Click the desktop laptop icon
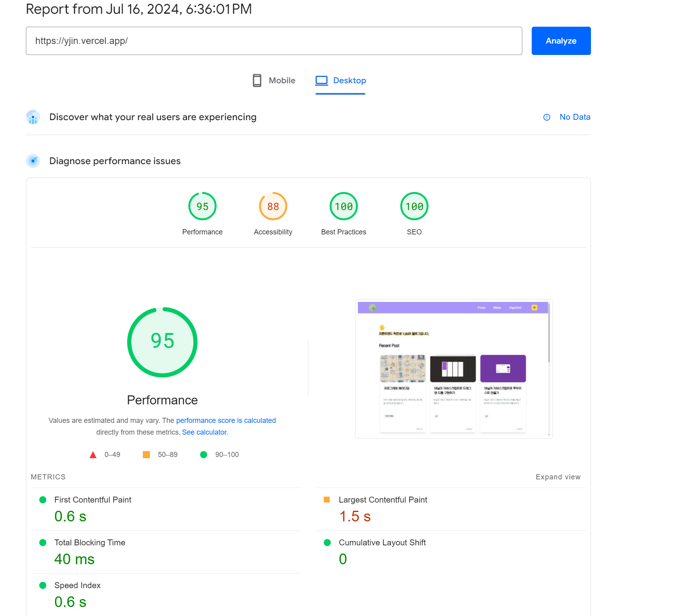The width and height of the screenshot is (693, 616). 322,80
